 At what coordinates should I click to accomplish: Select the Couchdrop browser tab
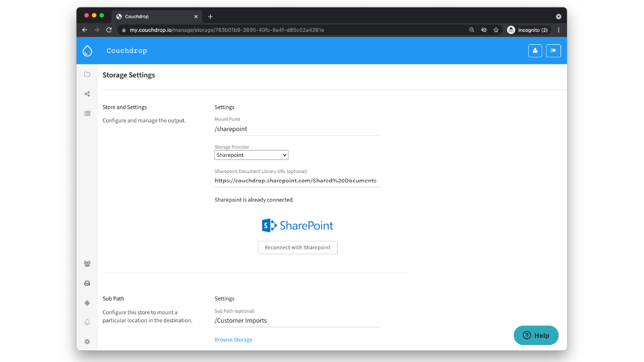pos(157,17)
